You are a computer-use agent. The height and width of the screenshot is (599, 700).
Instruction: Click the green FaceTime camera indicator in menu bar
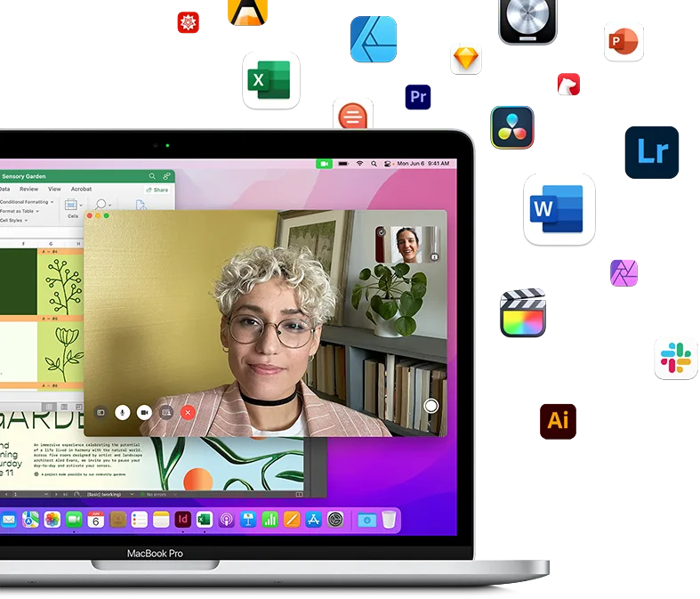tap(325, 164)
